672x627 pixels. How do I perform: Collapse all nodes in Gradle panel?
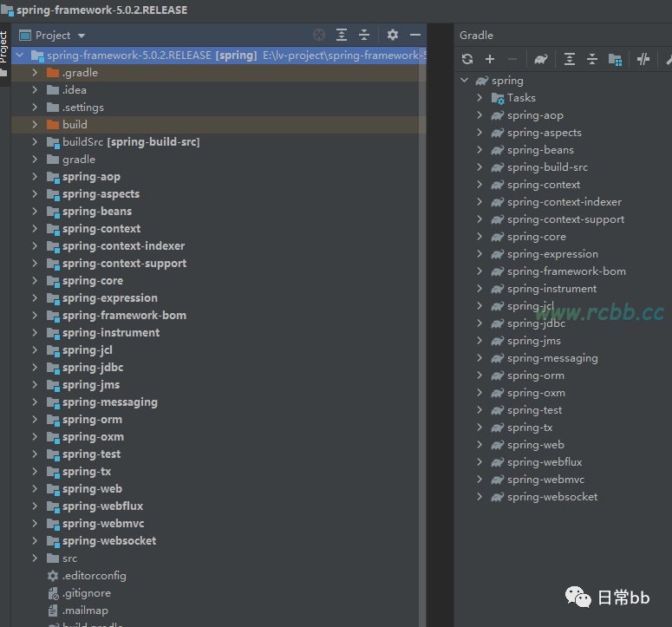pyautogui.click(x=592, y=59)
